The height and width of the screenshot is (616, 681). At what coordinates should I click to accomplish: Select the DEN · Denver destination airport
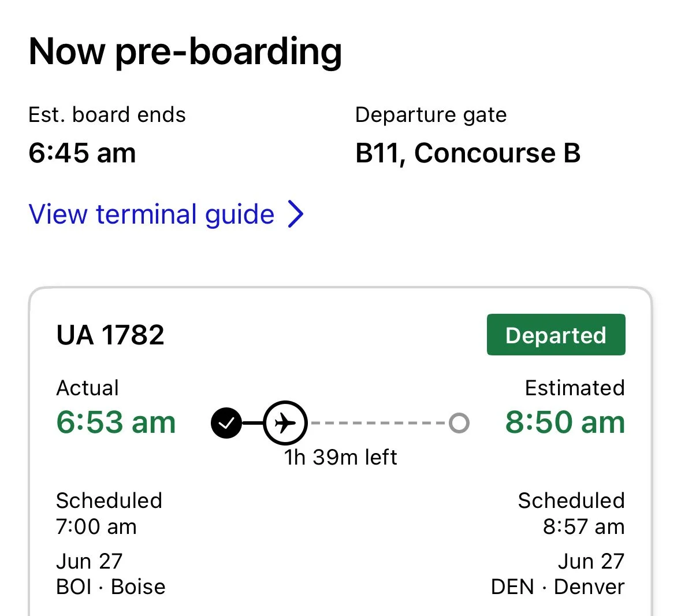pos(557,587)
